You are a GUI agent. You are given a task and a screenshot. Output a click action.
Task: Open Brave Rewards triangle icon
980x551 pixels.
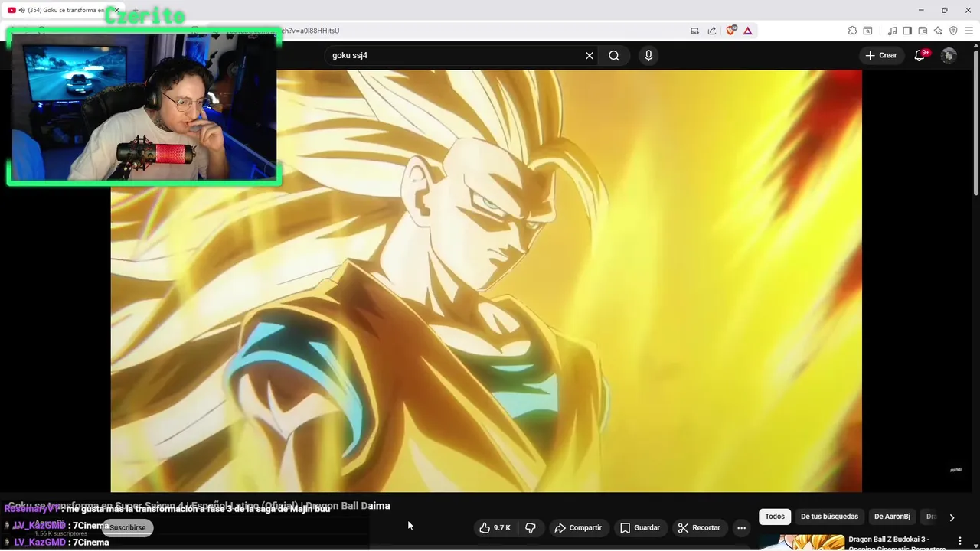coord(748,31)
